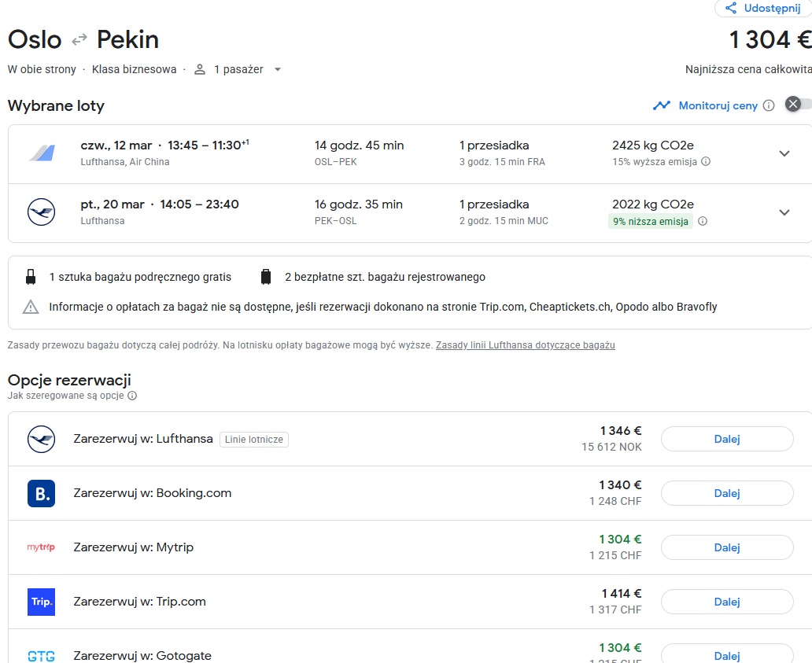Click 'Jak szeregowane są opcje' text
This screenshot has height=663, width=812.
(x=66, y=396)
